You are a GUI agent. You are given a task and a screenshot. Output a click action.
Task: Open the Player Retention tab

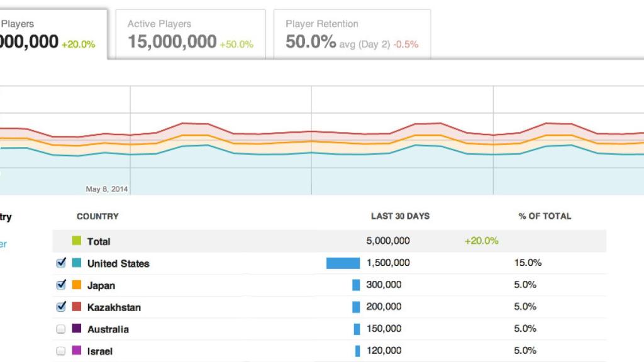click(352, 35)
